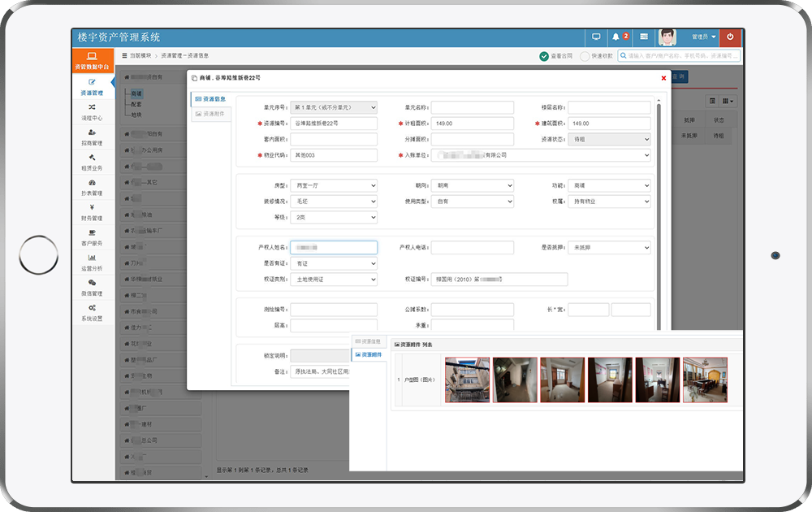Screen dimensions: 812x512
Task: Open the 朝向 dropdown
Action: (473, 185)
